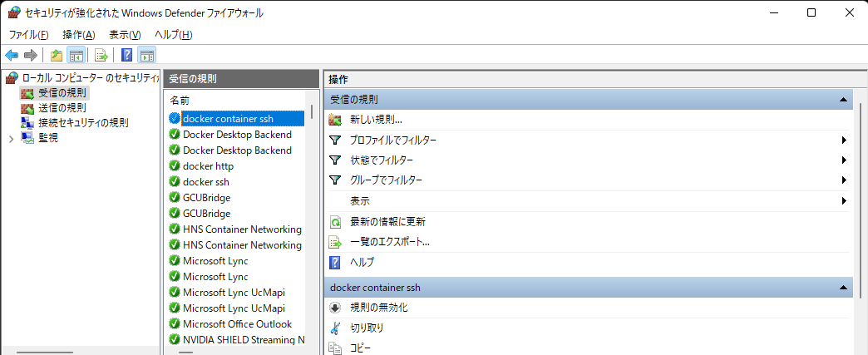Click 新しい規則... action
The width and height of the screenshot is (868, 355).
(376, 120)
